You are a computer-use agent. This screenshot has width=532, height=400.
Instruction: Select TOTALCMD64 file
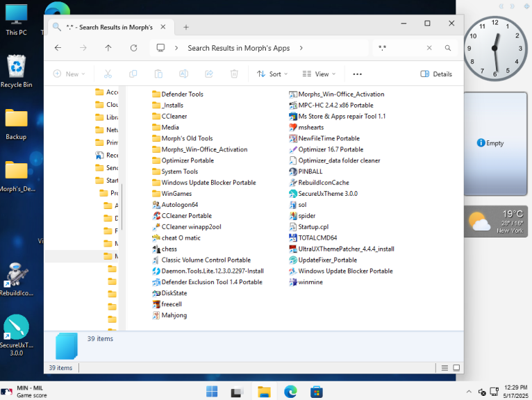coord(313,237)
